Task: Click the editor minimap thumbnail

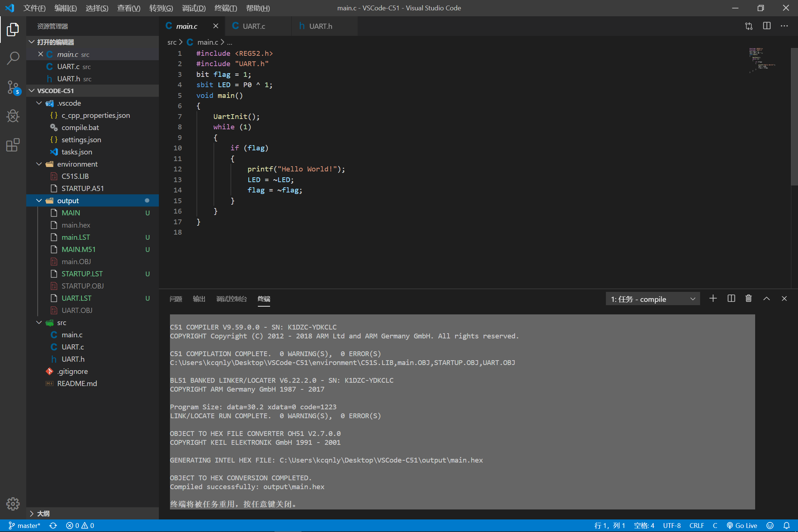Action: click(762, 61)
